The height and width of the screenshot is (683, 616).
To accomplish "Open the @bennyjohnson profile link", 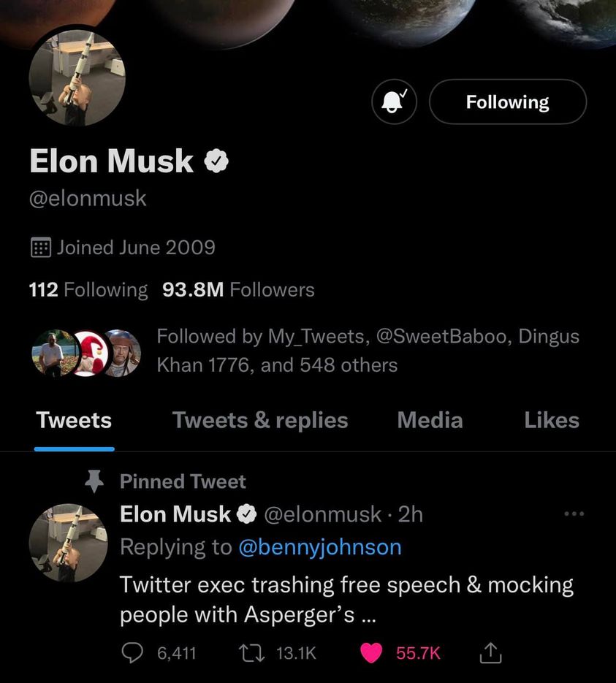I will (x=319, y=547).
